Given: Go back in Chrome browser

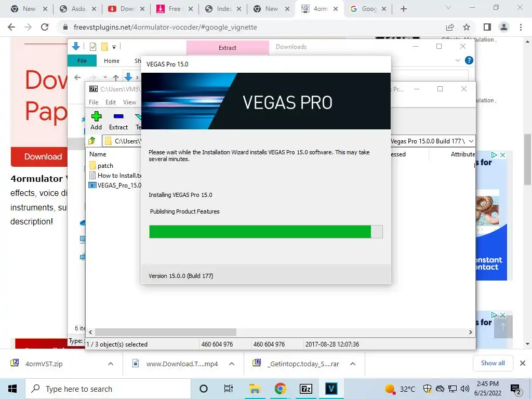Looking at the screenshot, I should [11, 27].
